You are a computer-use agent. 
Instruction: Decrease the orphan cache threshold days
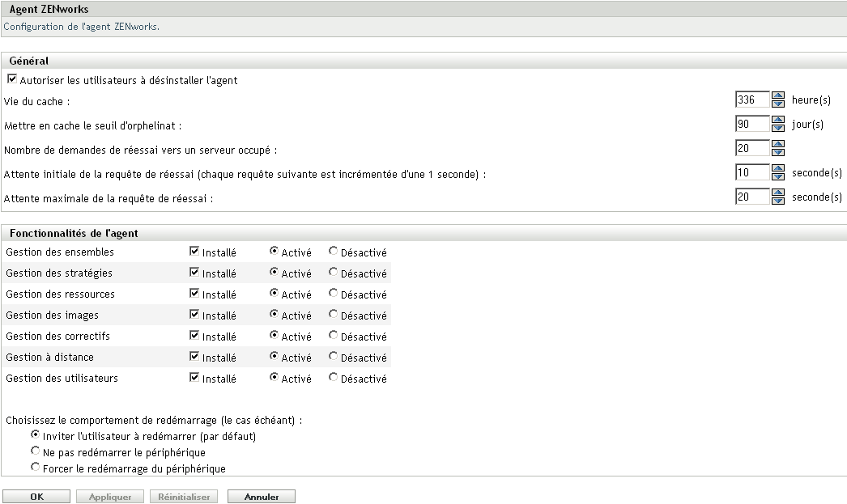tap(777, 127)
